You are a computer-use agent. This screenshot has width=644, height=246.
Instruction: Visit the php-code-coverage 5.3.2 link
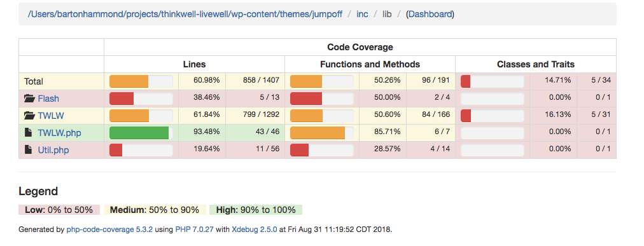coord(109,229)
